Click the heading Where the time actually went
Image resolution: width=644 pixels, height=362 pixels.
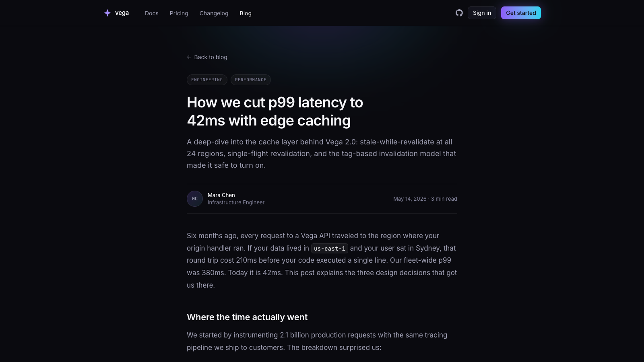pyautogui.click(x=247, y=317)
